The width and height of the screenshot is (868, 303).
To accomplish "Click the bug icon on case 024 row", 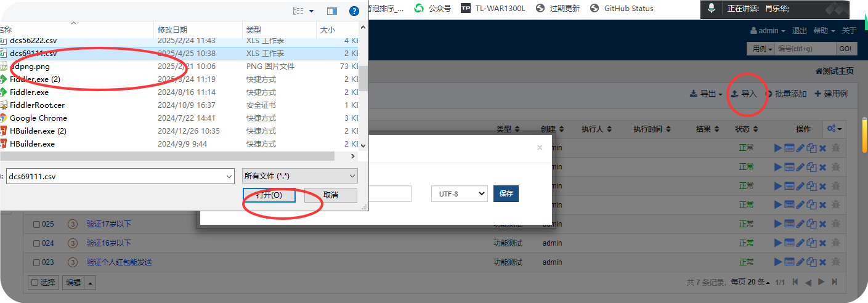I will 836,243.
